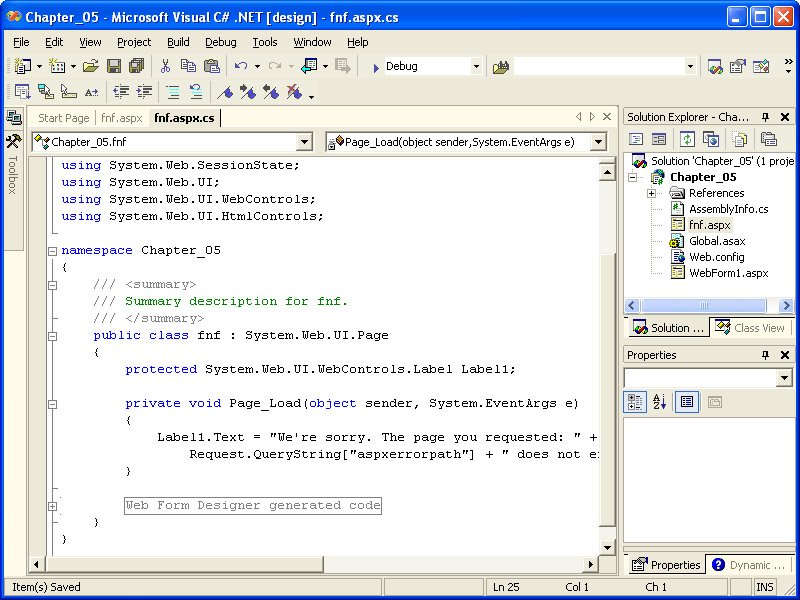Image resolution: width=800 pixels, height=600 pixels.
Task: Click the Increase Indent toolbar icon
Action: [x=145, y=92]
